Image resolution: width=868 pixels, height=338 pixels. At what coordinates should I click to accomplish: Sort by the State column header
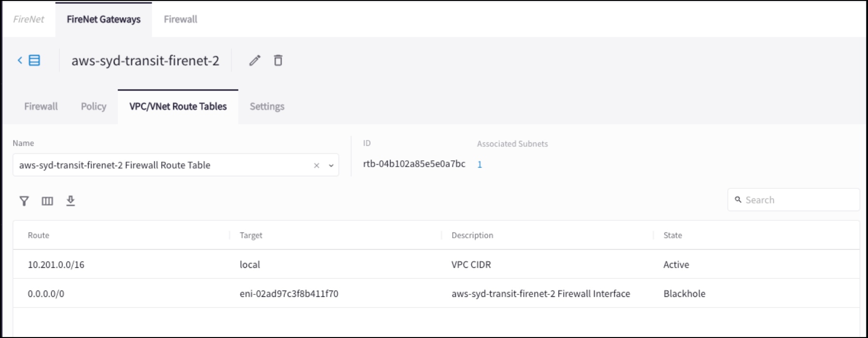(x=673, y=235)
